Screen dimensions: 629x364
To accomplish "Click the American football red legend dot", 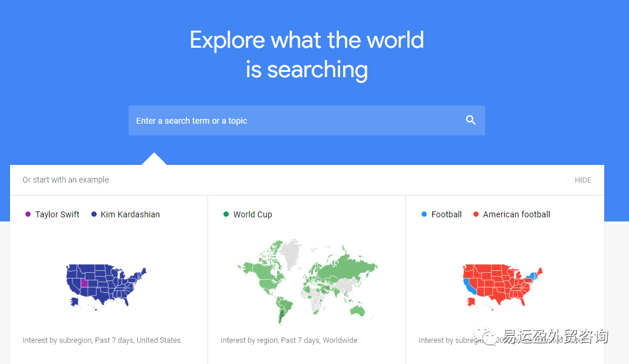I will pos(476,214).
